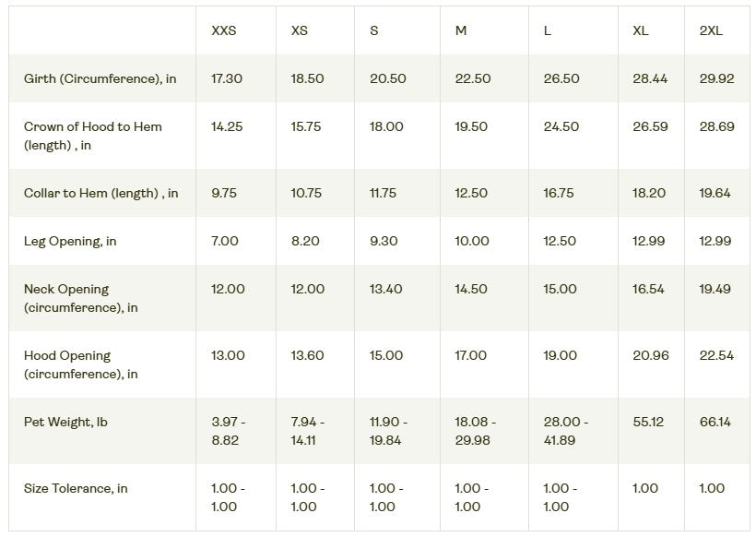Click the 8.20 leg opening for XS

click(x=307, y=241)
